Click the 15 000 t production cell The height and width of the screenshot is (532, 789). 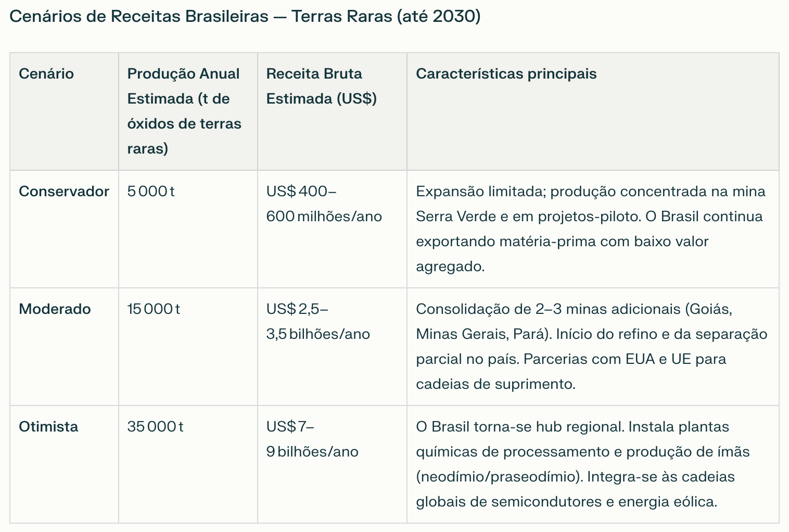point(154,309)
